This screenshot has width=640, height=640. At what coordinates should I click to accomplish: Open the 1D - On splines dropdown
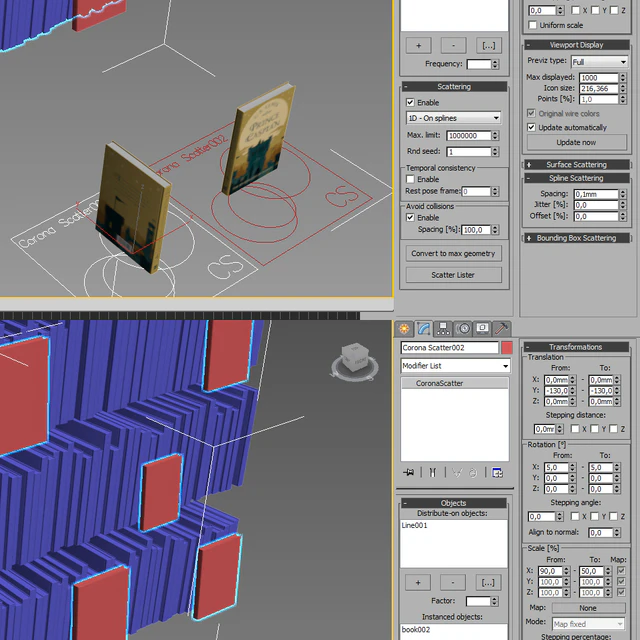453,118
